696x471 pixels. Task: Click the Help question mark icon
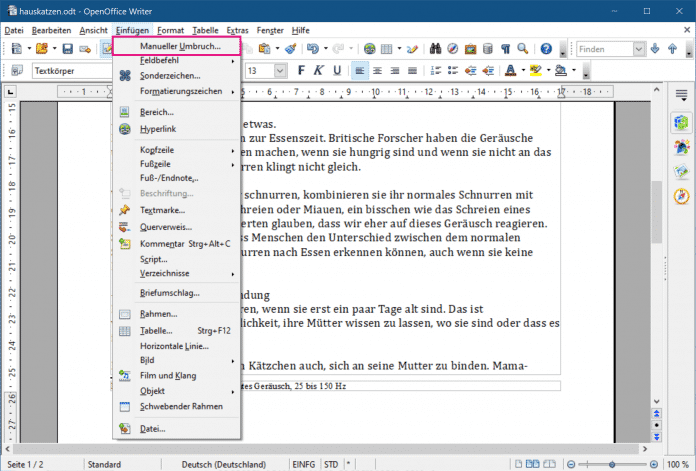click(x=546, y=48)
